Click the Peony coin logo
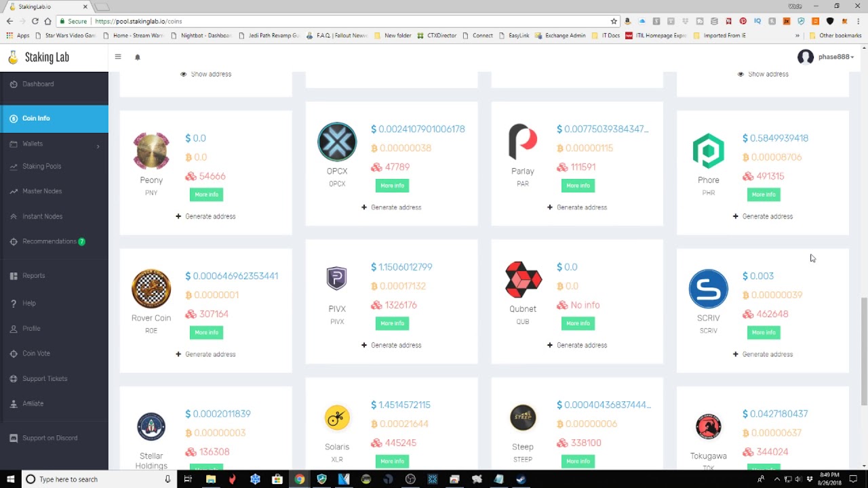The height and width of the screenshot is (488, 868). [x=151, y=150]
